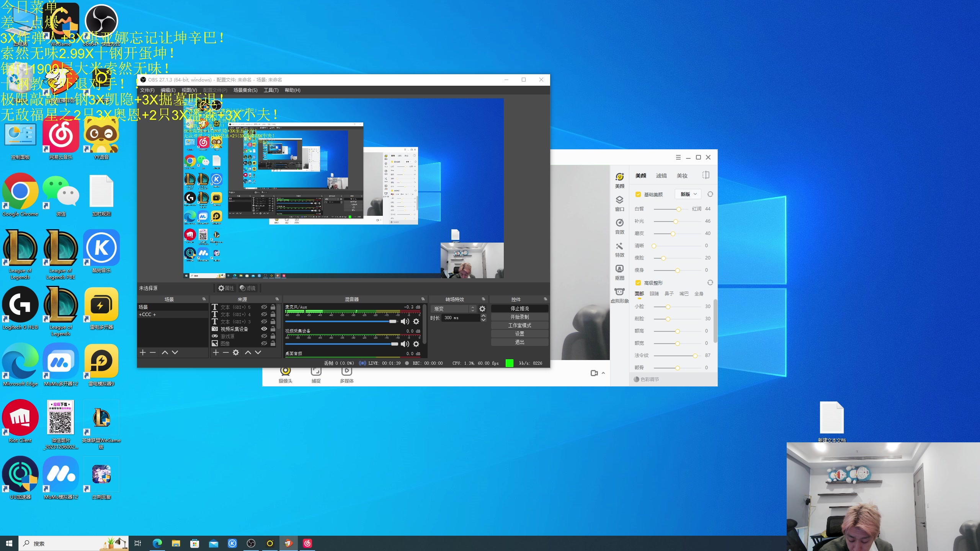Open source properties gear in 来源 toolbar
Image resolution: width=980 pixels, height=551 pixels.
coord(236,352)
